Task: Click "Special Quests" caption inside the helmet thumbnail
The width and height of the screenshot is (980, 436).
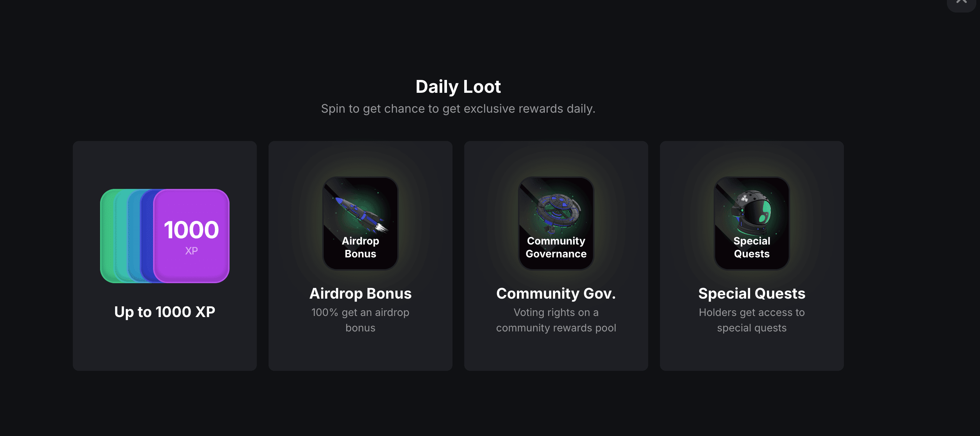Action: (751, 247)
